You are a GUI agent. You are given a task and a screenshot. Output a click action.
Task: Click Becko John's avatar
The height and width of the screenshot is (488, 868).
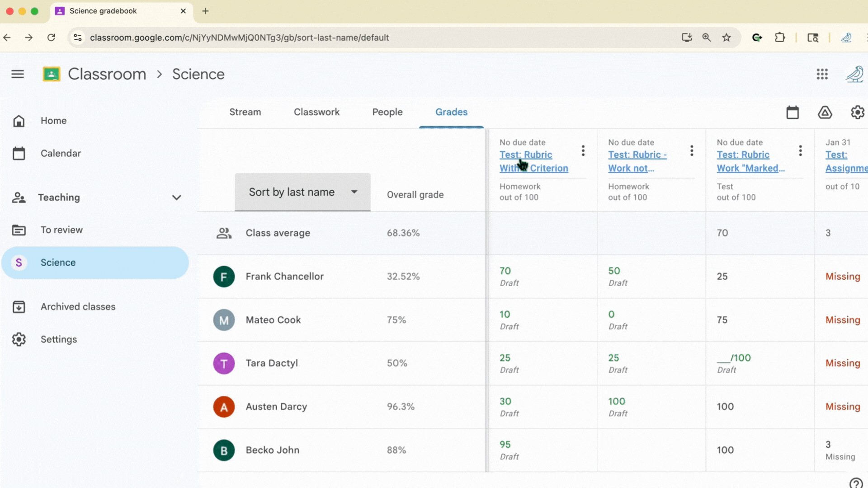pyautogui.click(x=224, y=450)
